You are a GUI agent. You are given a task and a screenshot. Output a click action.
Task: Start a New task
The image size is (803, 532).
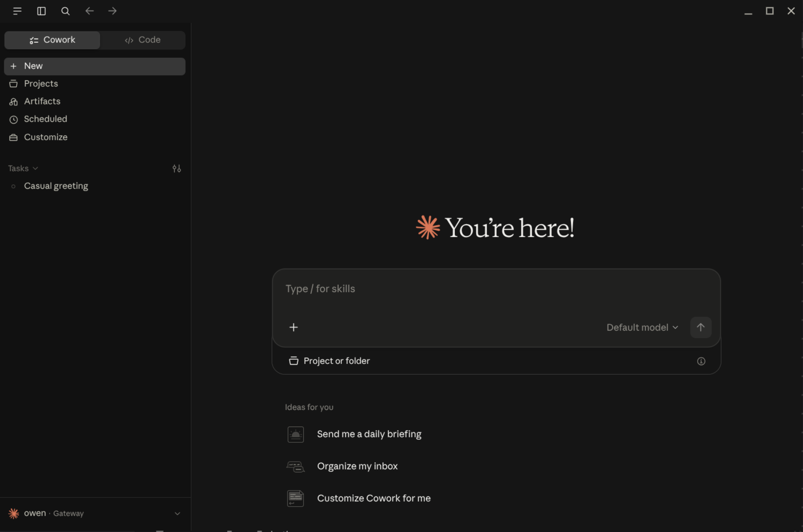(x=95, y=66)
